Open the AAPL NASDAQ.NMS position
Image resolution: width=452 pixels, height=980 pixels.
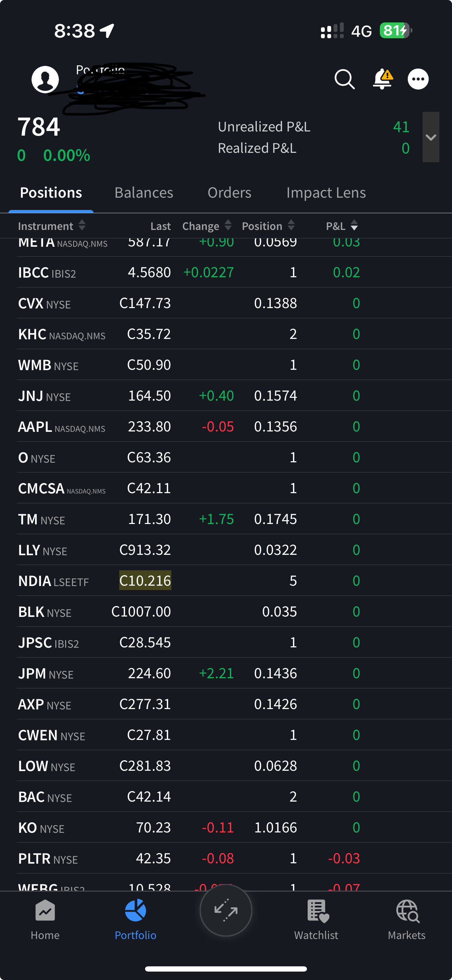tap(226, 426)
